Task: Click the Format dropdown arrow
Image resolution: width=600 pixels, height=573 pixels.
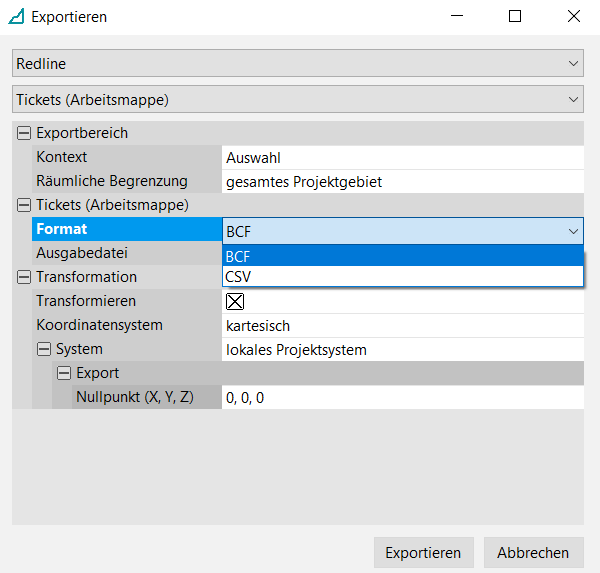Action: [573, 230]
